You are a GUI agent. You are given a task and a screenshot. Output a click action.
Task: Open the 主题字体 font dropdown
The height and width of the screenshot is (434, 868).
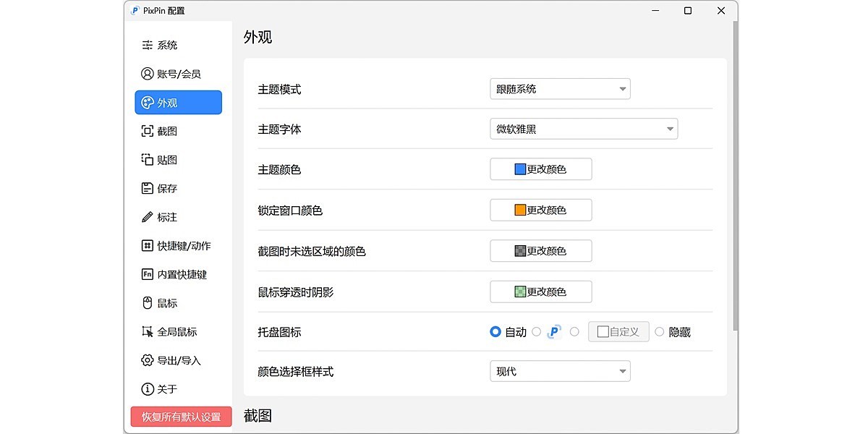[584, 129]
